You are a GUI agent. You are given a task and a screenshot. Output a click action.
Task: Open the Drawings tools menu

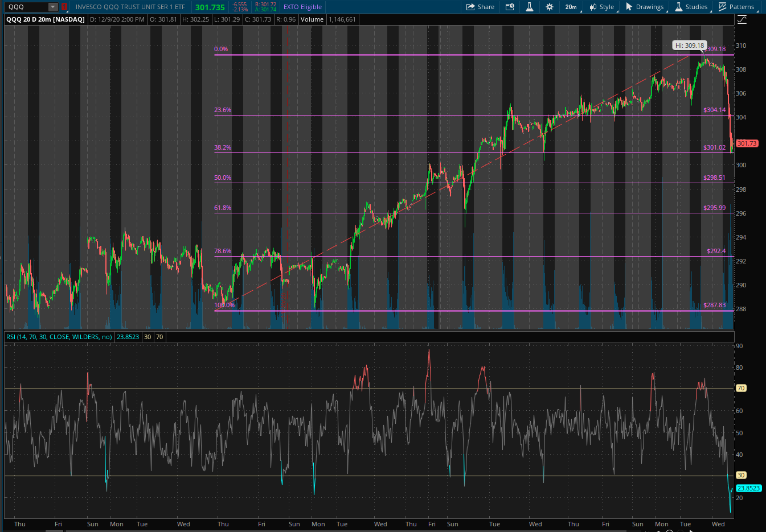point(644,7)
